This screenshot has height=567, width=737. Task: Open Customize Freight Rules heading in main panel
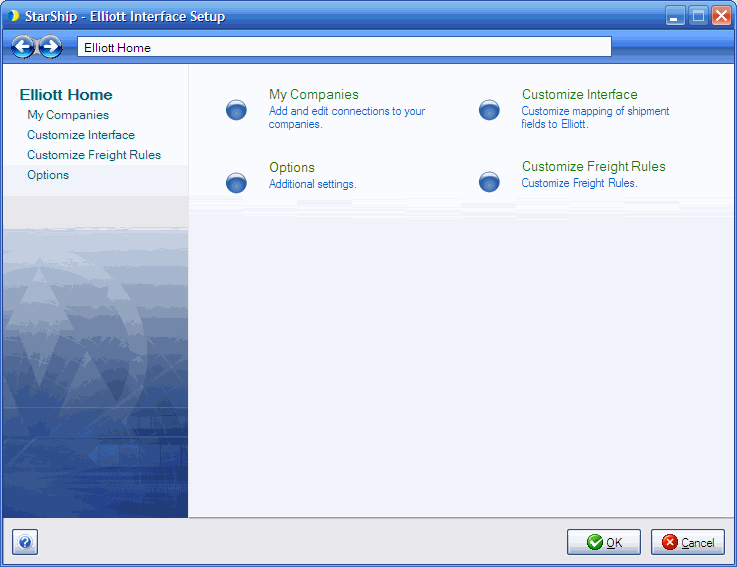point(594,166)
